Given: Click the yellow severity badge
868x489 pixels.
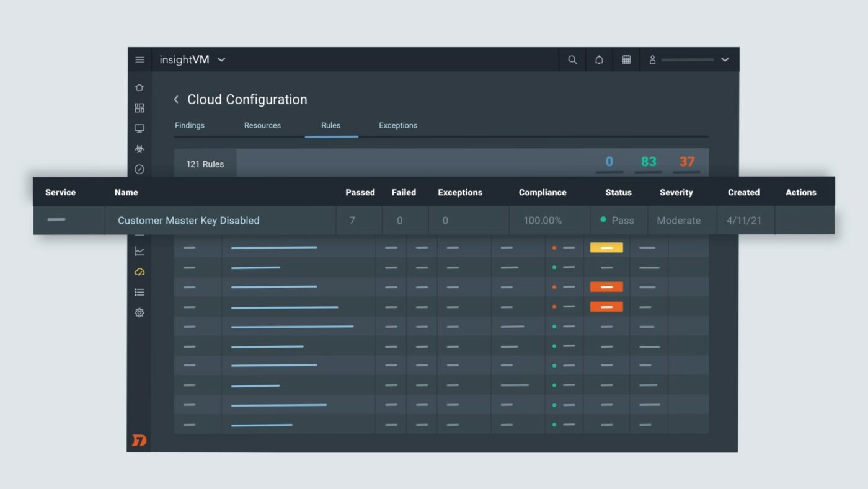Looking at the screenshot, I should pyautogui.click(x=606, y=247).
